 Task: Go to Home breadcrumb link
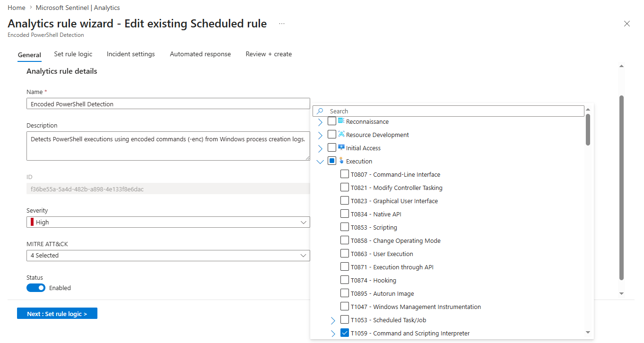(x=17, y=8)
